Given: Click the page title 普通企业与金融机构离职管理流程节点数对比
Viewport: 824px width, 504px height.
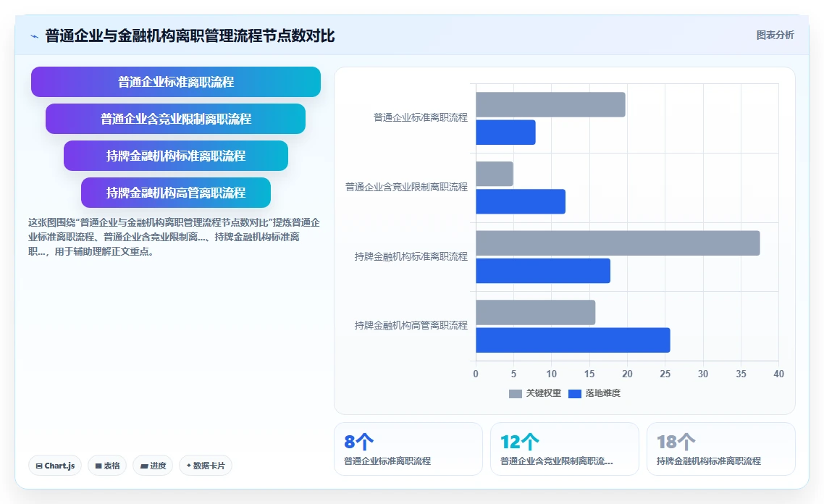Looking at the screenshot, I should point(190,35).
